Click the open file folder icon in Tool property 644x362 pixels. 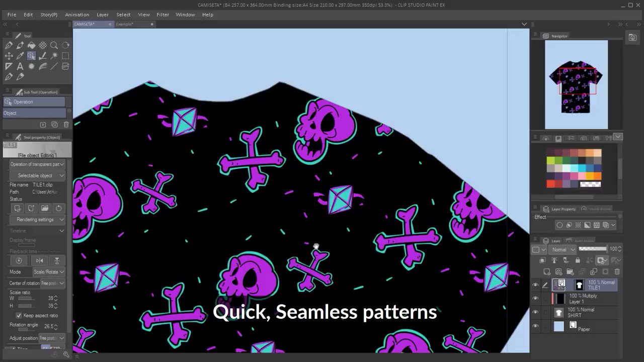pyautogui.click(x=45, y=208)
